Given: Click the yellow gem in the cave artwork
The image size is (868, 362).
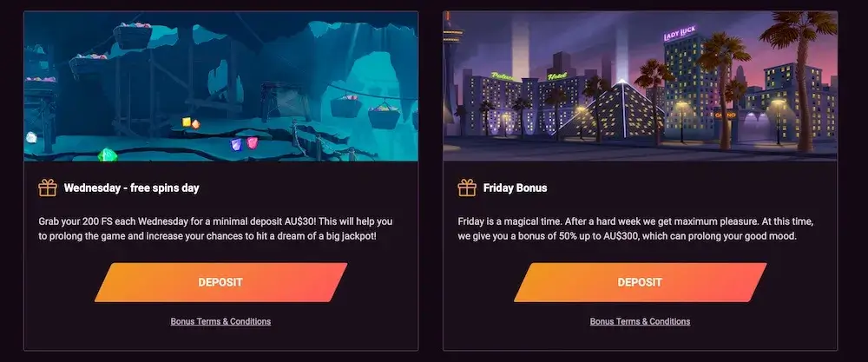Looking at the screenshot, I should 187,122.
